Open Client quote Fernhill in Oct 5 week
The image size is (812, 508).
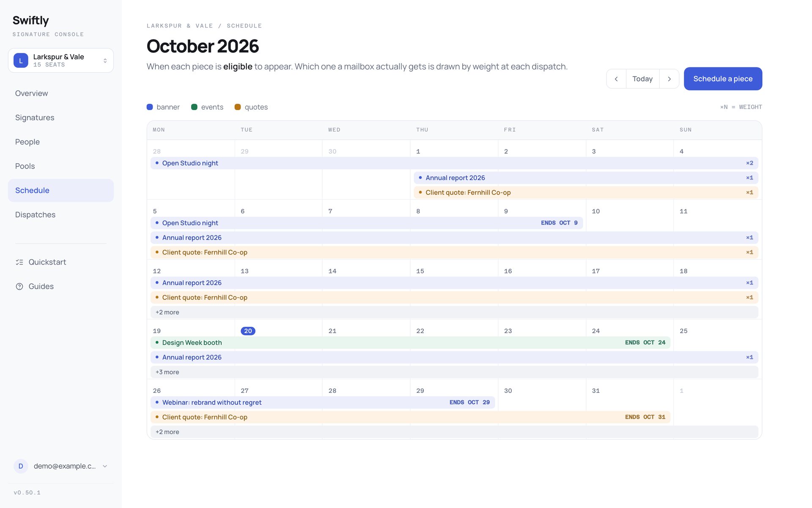tap(454, 252)
